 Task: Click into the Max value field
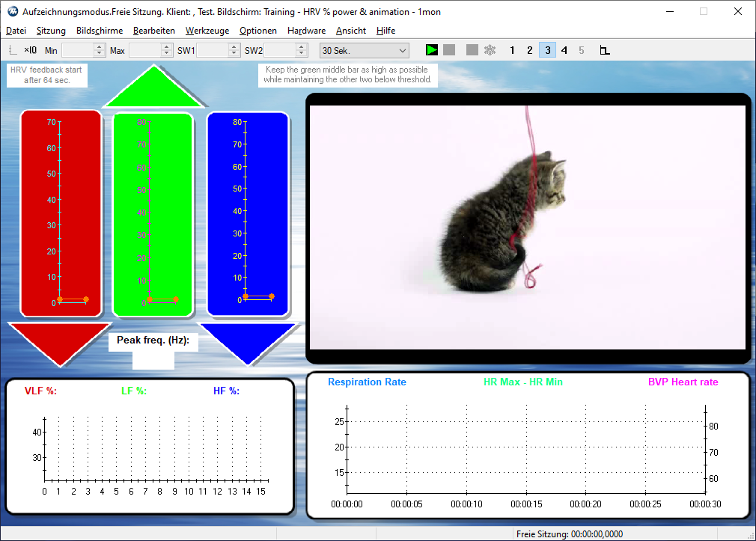pos(146,50)
